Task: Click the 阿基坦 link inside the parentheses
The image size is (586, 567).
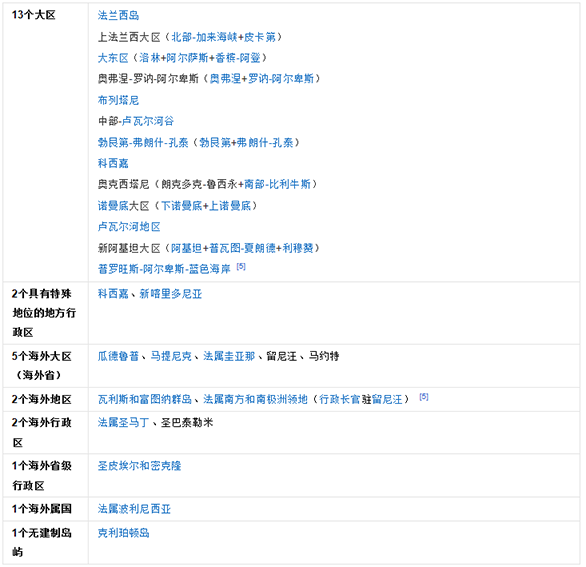Action: [186, 248]
